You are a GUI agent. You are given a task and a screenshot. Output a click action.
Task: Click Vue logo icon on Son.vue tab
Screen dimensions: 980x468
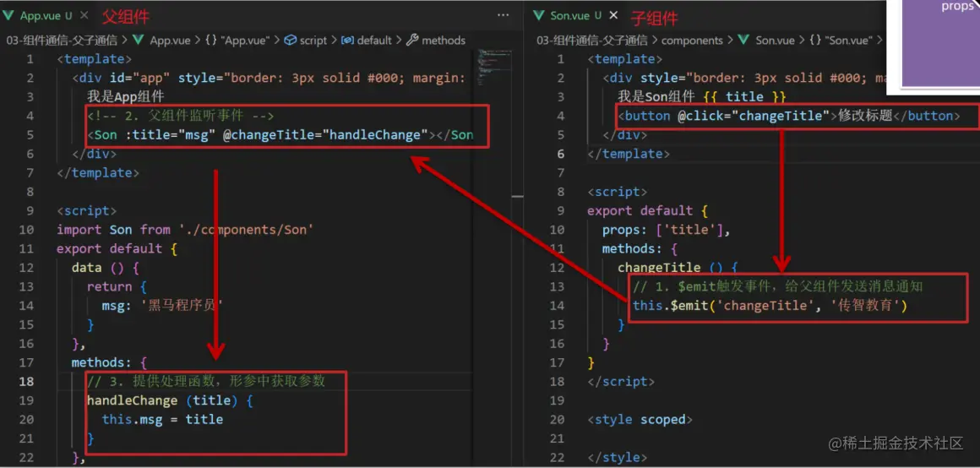(x=539, y=15)
